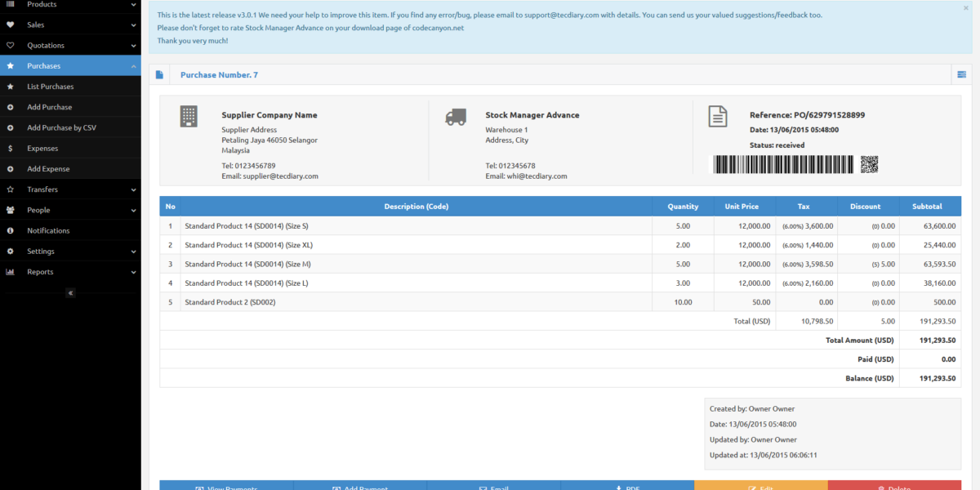
Task: Click the chart icon beside Reports
Action: (10, 272)
